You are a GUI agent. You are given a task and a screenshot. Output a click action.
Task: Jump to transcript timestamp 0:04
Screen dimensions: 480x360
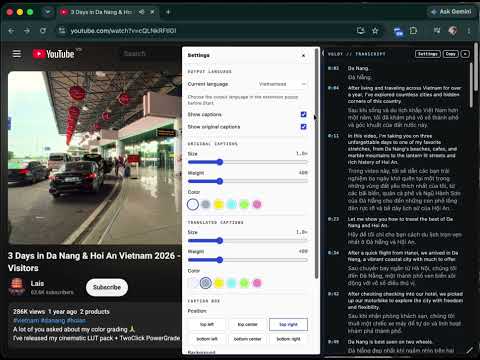pos(333,88)
